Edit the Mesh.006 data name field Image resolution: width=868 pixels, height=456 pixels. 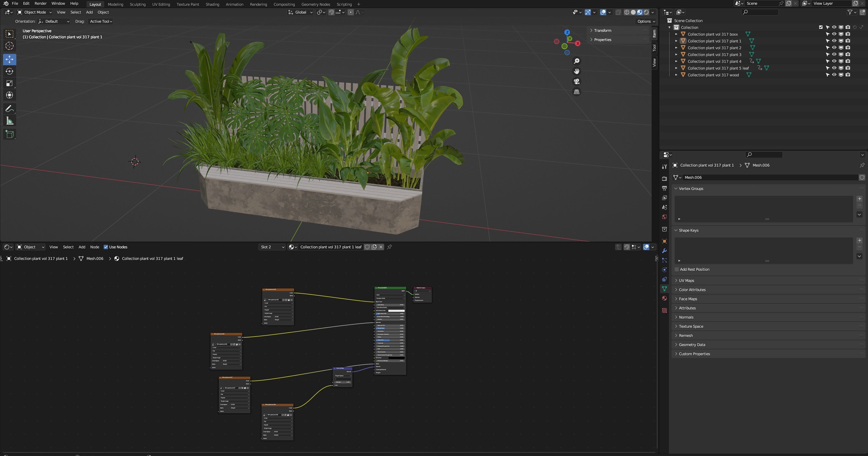click(770, 177)
